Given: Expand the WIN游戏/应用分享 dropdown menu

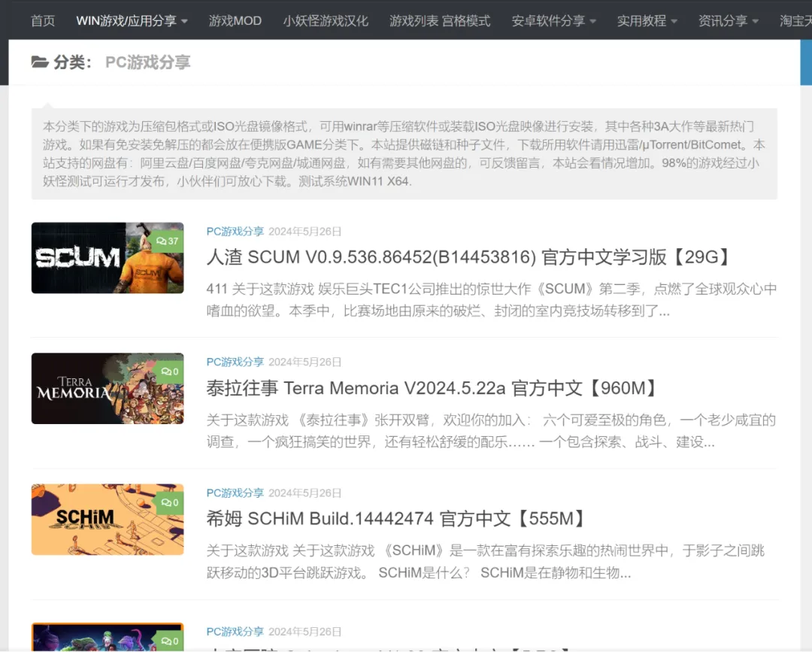Looking at the screenshot, I should point(132,20).
